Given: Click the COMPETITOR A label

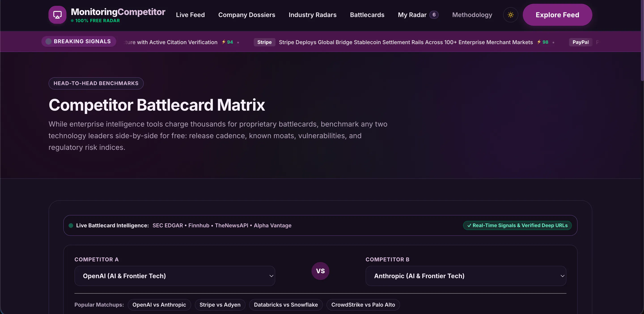Looking at the screenshot, I should pyautogui.click(x=97, y=259).
